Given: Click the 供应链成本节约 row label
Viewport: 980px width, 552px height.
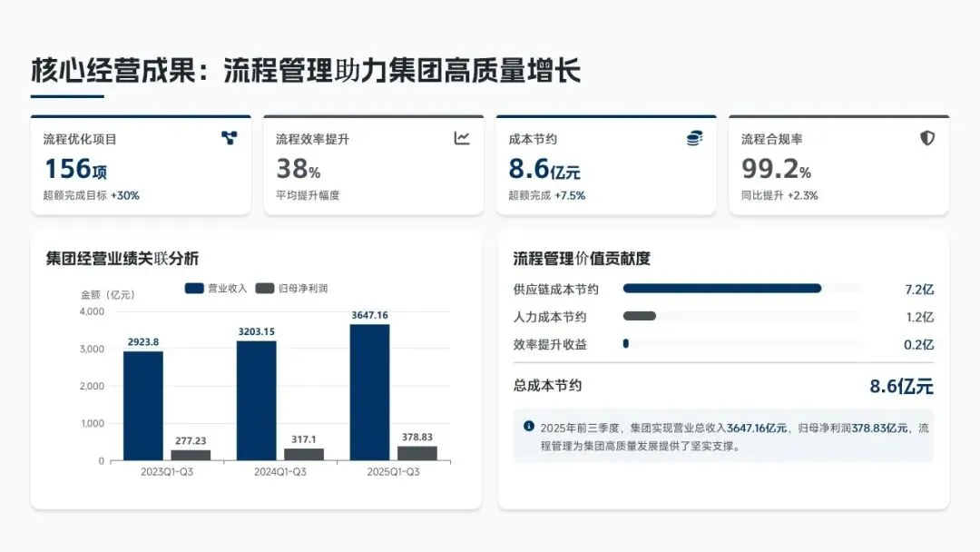Looking at the screenshot, I should coord(555,290).
